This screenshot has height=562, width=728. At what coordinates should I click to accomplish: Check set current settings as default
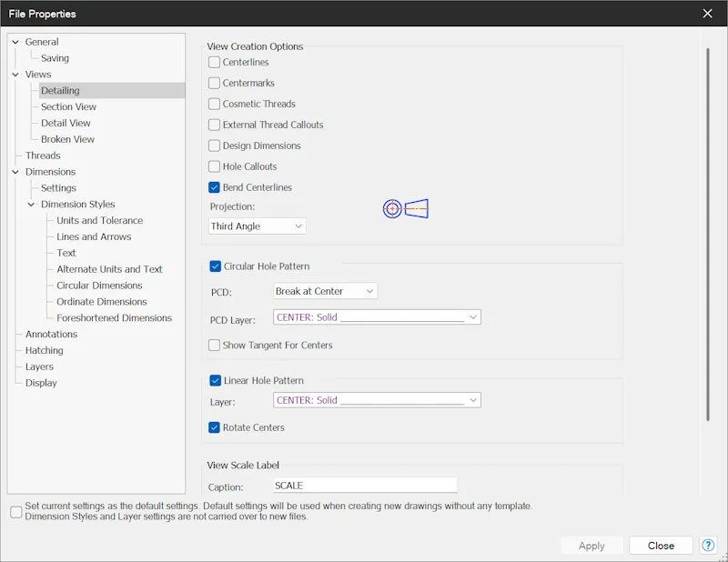[16, 512]
